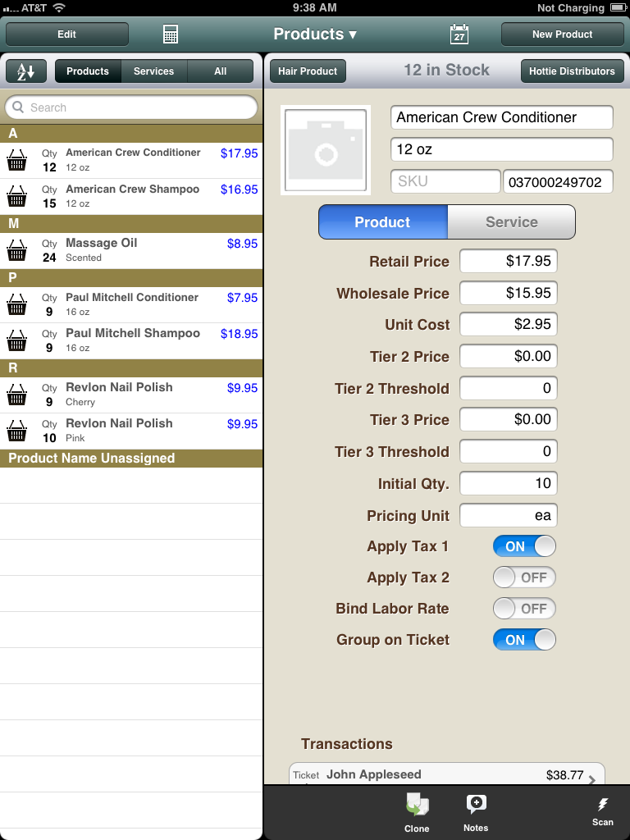Edit the barcode field 037000249702

point(558,181)
